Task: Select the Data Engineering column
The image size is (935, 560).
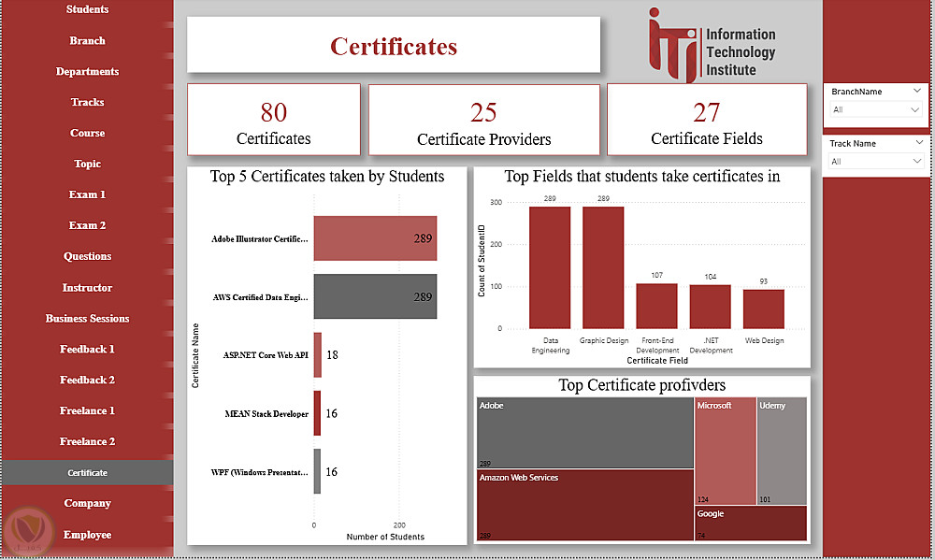Action: [550, 267]
